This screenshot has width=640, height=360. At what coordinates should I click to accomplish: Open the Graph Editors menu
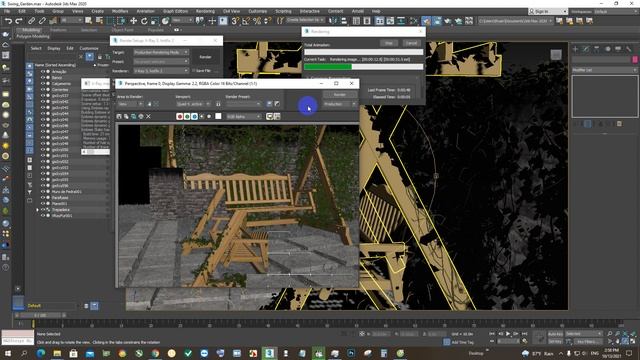[x=176, y=11]
